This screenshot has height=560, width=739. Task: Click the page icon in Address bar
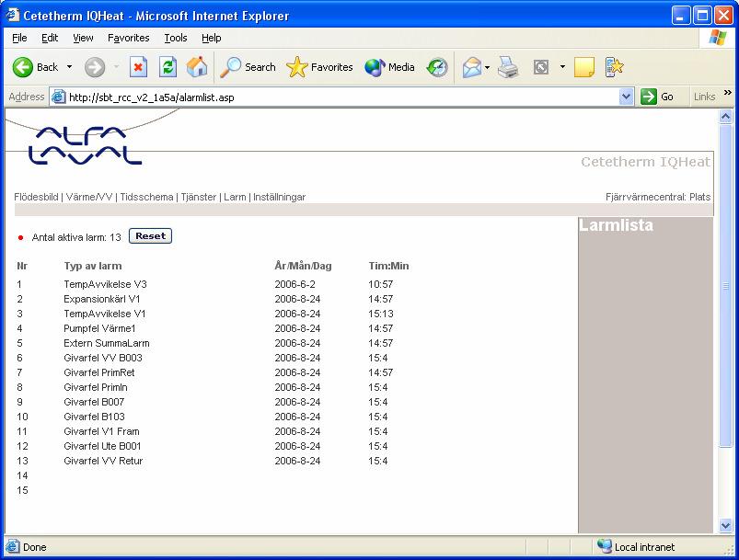[x=59, y=97]
